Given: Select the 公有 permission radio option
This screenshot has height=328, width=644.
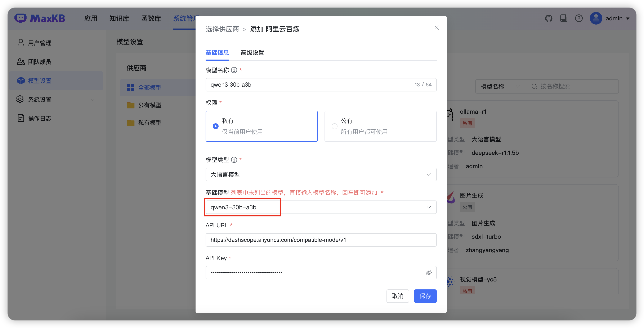Looking at the screenshot, I should pos(335,126).
